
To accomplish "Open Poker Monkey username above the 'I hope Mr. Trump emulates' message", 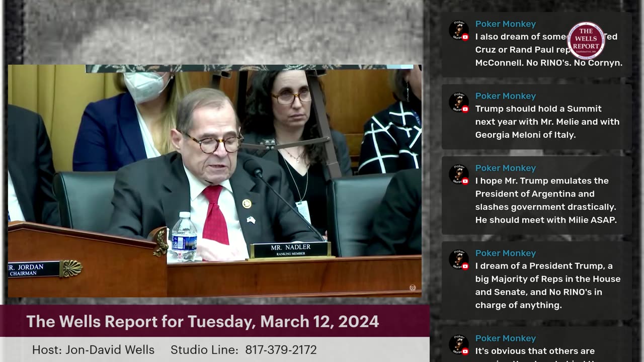I will pyautogui.click(x=505, y=168).
